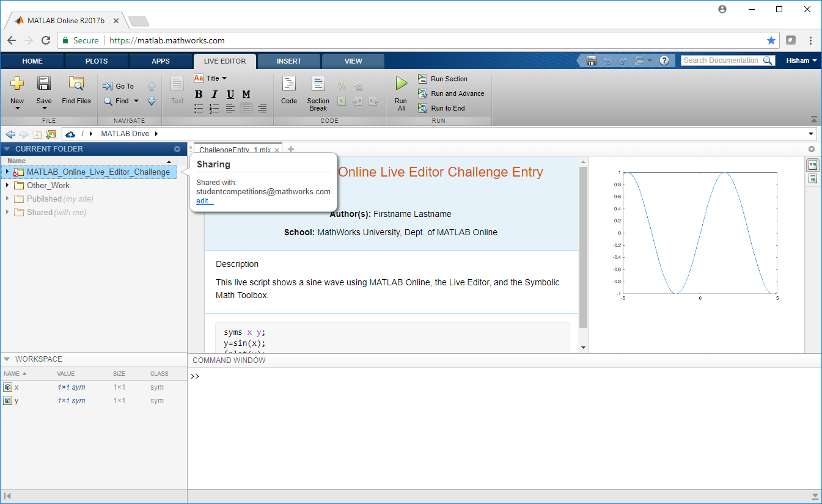The width and height of the screenshot is (822, 504).
Task: Toggle Underline formatting
Action: pos(230,94)
